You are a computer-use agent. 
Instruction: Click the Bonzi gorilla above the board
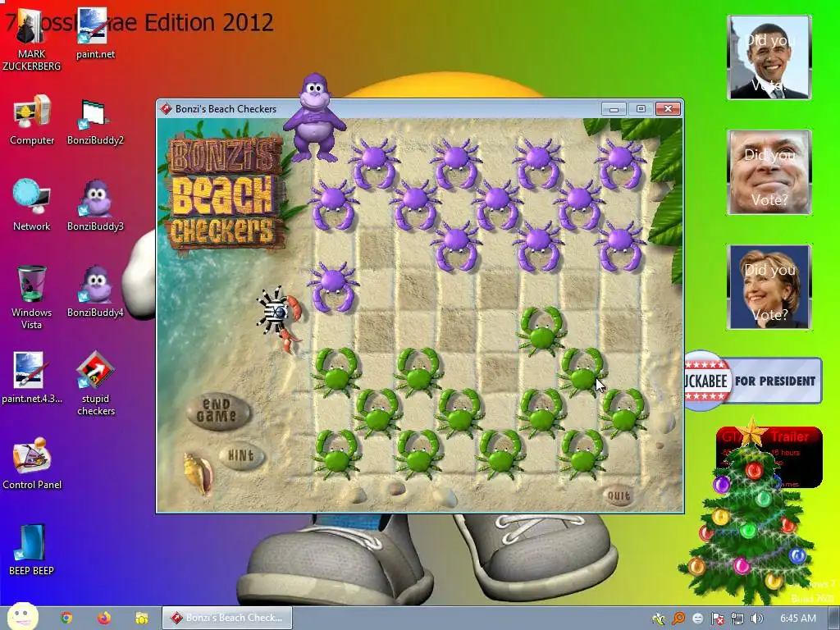click(x=314, y=118)
